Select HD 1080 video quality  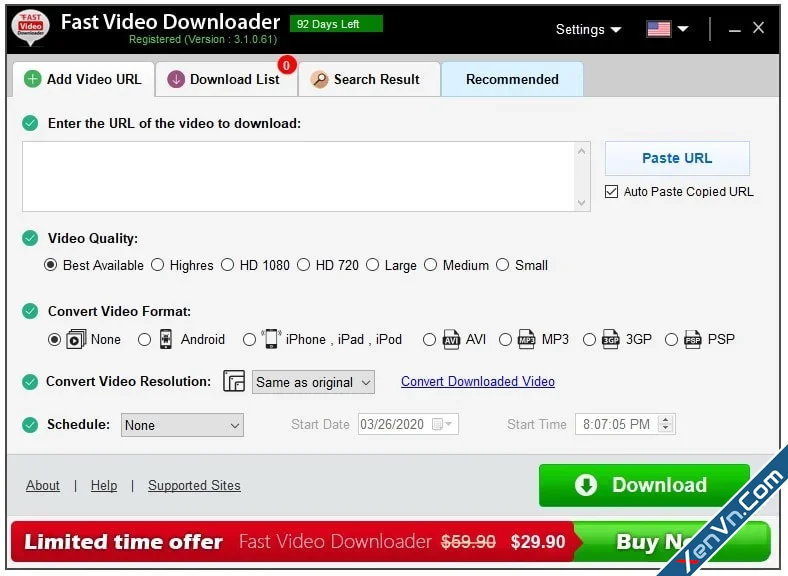click(x=228, y=264)
